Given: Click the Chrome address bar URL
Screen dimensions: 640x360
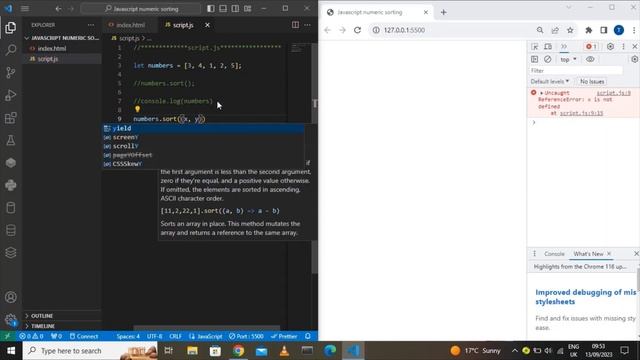Looking at the screenshot, I should (404, 30).
